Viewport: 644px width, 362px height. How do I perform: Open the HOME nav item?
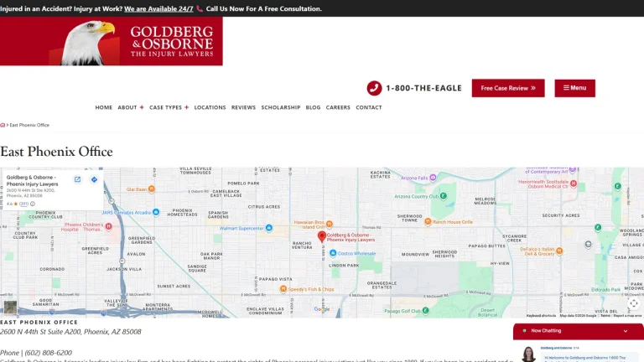click(103, 107)
